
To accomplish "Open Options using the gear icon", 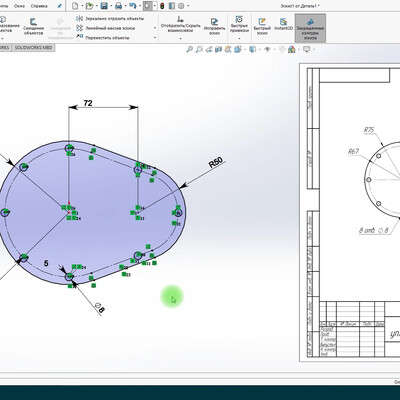I will point(181,6).
